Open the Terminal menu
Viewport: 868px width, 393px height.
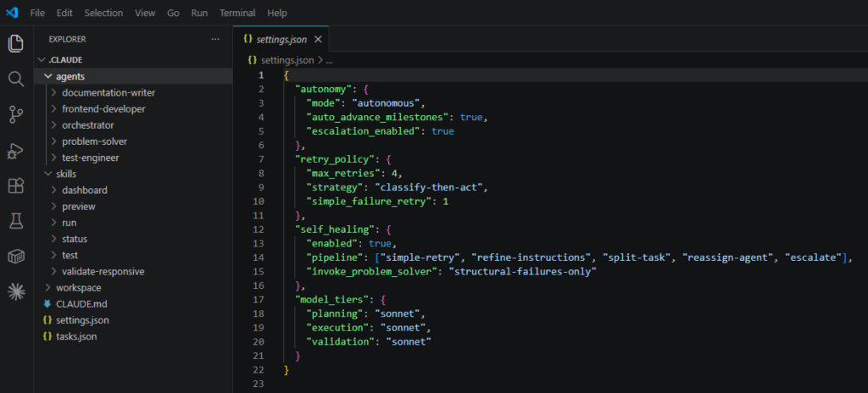(237, 13)
